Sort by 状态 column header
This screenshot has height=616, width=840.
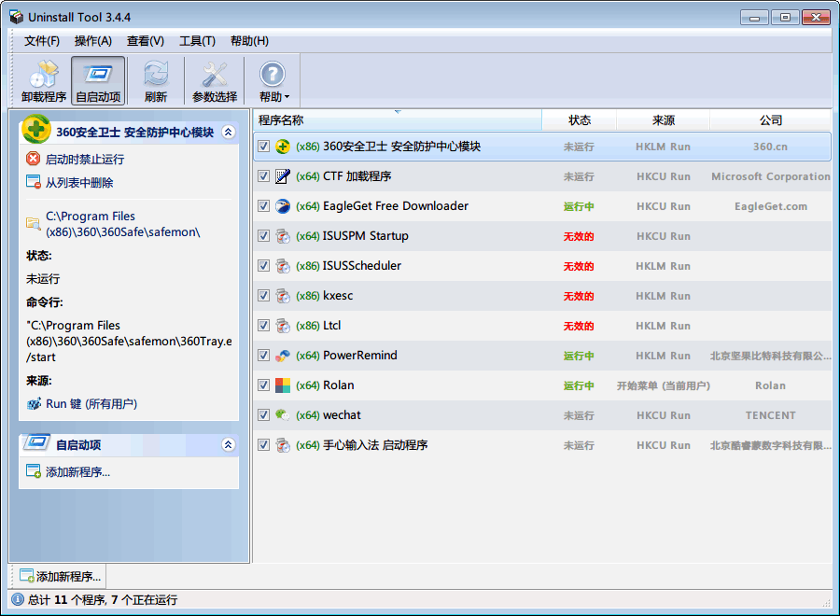579,120
